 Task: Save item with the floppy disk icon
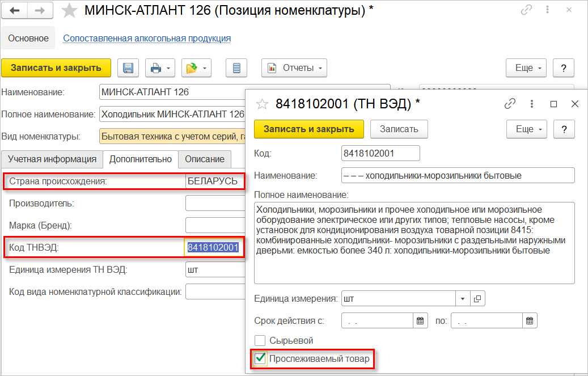(x=128, y=68)
